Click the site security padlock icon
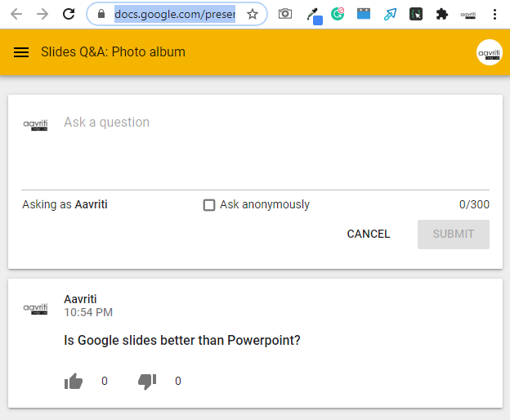This screenshot has width=510, height=420. pyautogui.click(x=101, y=14)
